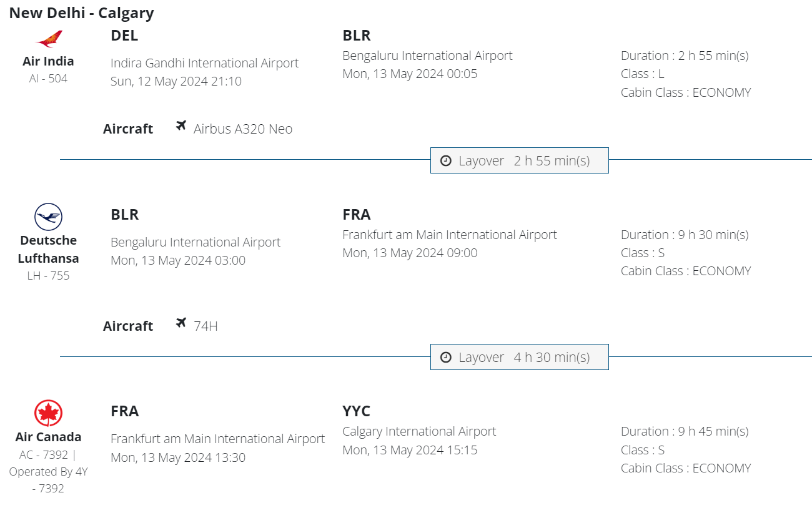Click the YYC arrival airport code
Viewport: 812px width, 513px height.
click(x=356, y=411)
